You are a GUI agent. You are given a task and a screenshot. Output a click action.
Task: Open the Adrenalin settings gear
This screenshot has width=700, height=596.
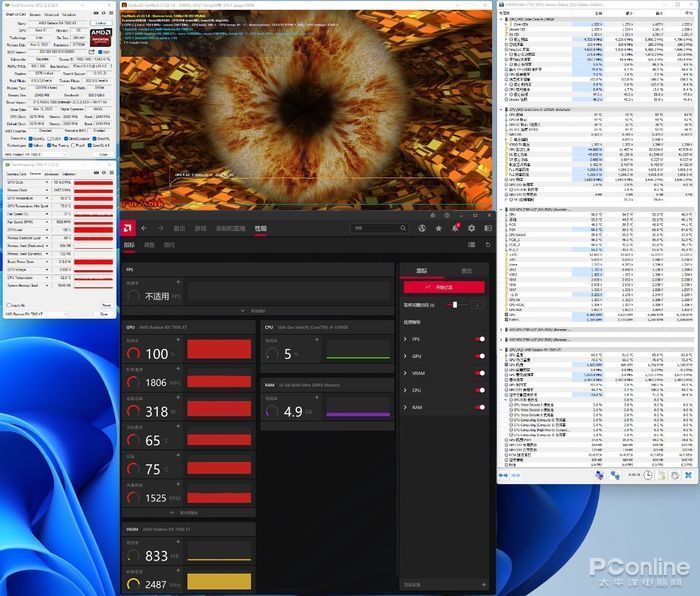point(471,228)
